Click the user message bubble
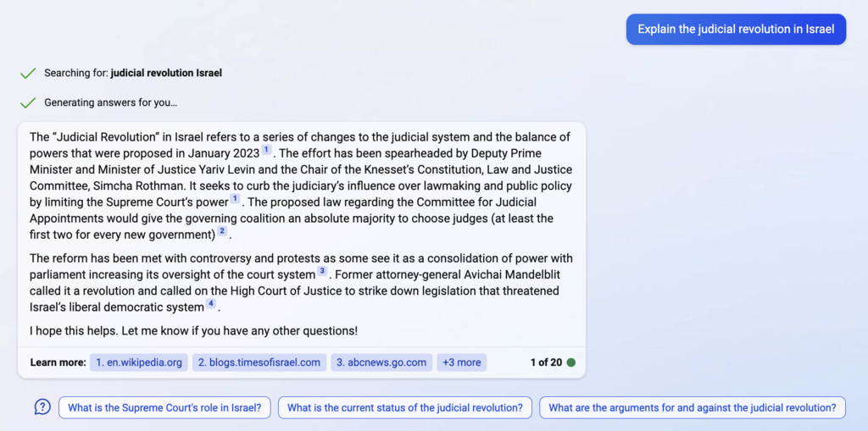This screenshot has height=431, width=868. pyautogui.click(x=736, y=29)
